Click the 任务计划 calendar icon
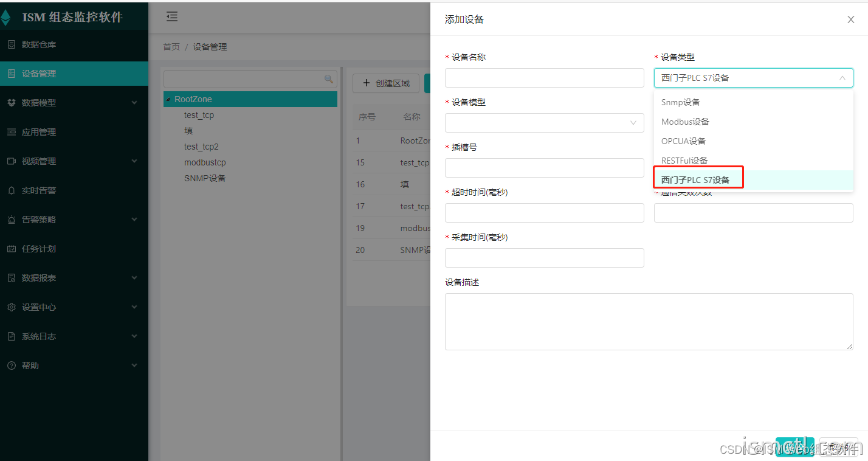This screenshot has height=461, width=868. coord(11,249)
